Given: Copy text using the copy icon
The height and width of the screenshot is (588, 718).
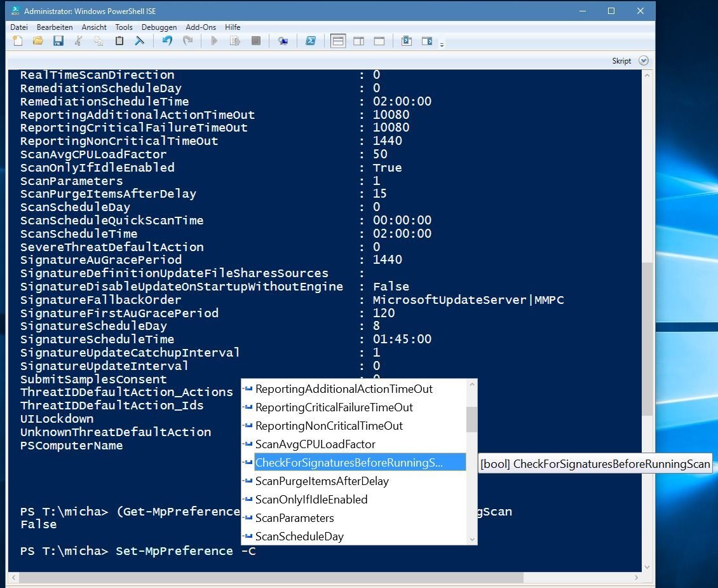Looking at the screenshot, I should coord(98,41).
